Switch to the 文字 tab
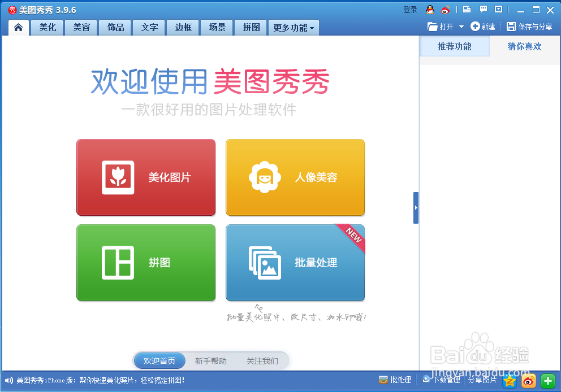Screen dimensions: 561x392 tap(149, 28)
